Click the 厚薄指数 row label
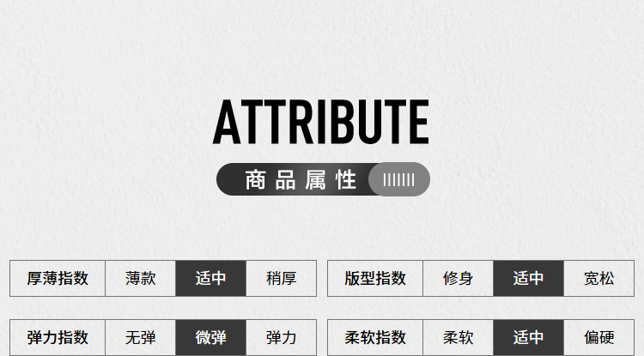This screenshot has height=356, width=644. coord(58,278)
